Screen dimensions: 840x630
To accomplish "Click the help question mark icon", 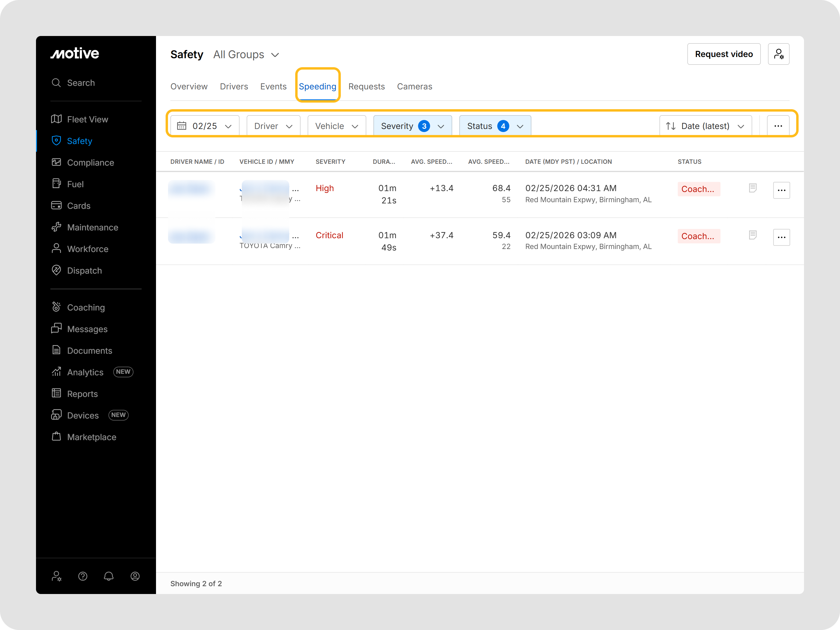I will (83, 576).
